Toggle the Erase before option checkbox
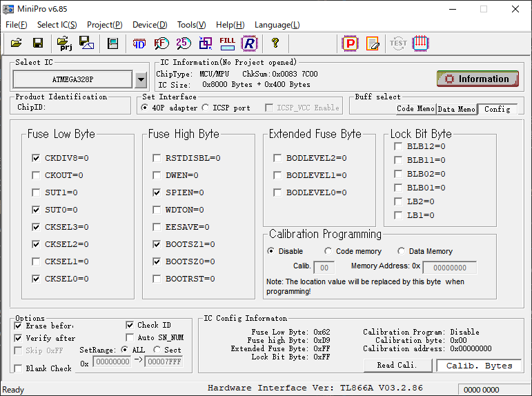Viewport: 532px width, 396px height. click(x=19, y=326)
